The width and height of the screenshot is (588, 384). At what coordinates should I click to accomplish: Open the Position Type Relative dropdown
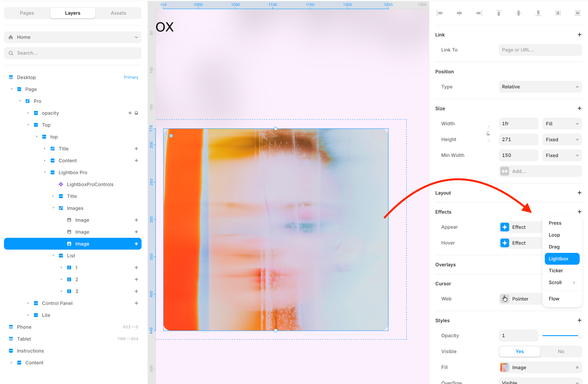[540, 87]
